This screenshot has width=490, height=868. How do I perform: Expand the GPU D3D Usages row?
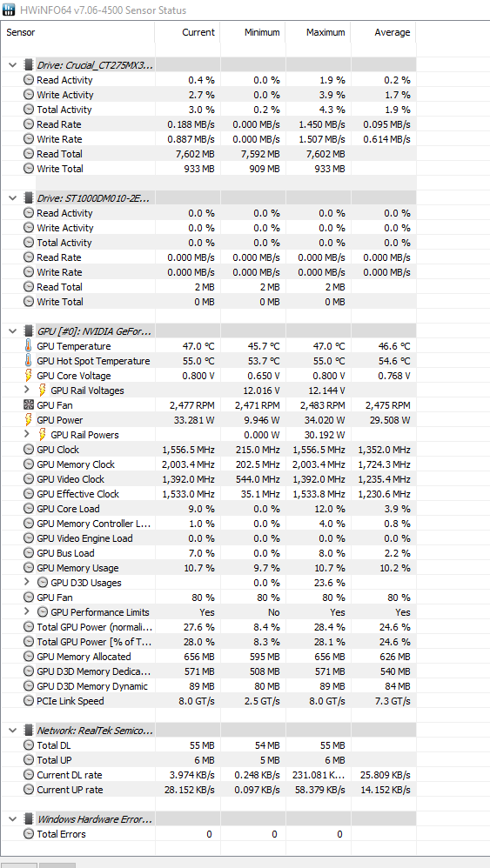point(27,583)
